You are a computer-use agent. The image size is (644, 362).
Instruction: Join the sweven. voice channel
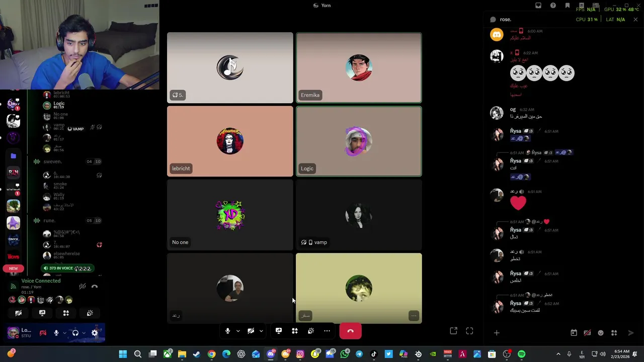point(53,161)
